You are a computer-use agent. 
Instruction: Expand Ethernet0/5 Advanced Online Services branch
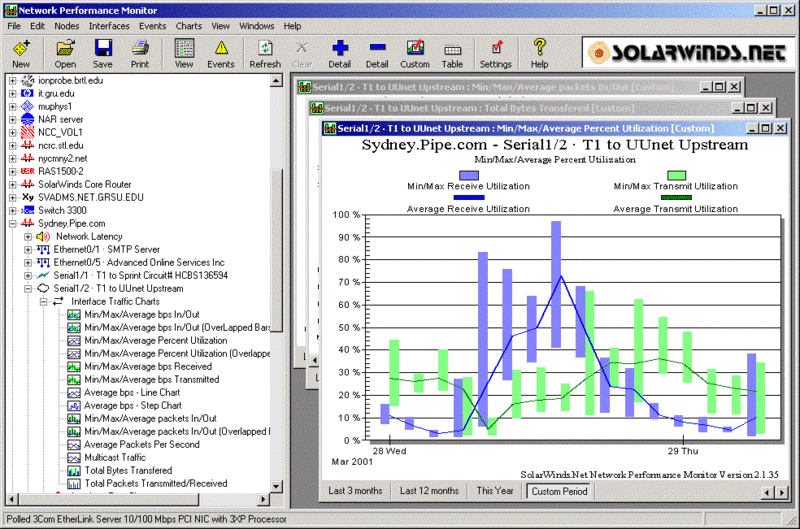point(28,263)
